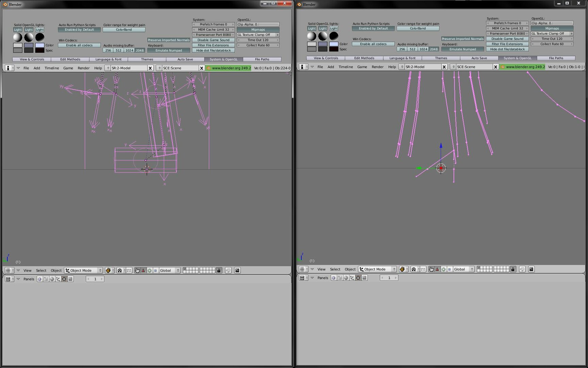
Task: Open info window type icon in left window
Action: (x=9, y=68)
